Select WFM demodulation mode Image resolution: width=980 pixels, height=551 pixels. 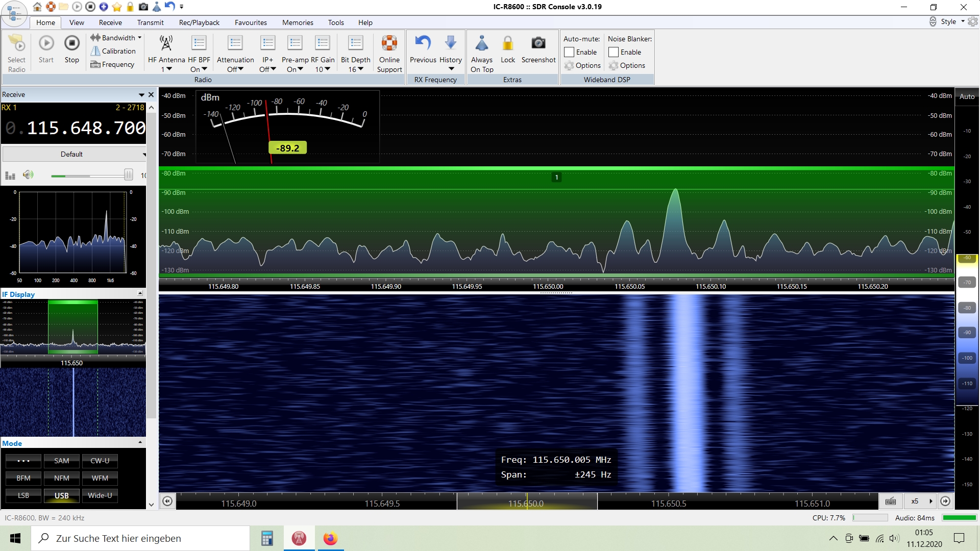tap(100, 478)
